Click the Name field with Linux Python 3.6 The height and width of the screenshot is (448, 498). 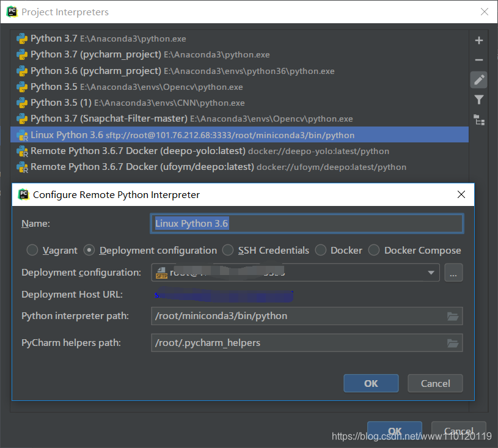[307, 224]
